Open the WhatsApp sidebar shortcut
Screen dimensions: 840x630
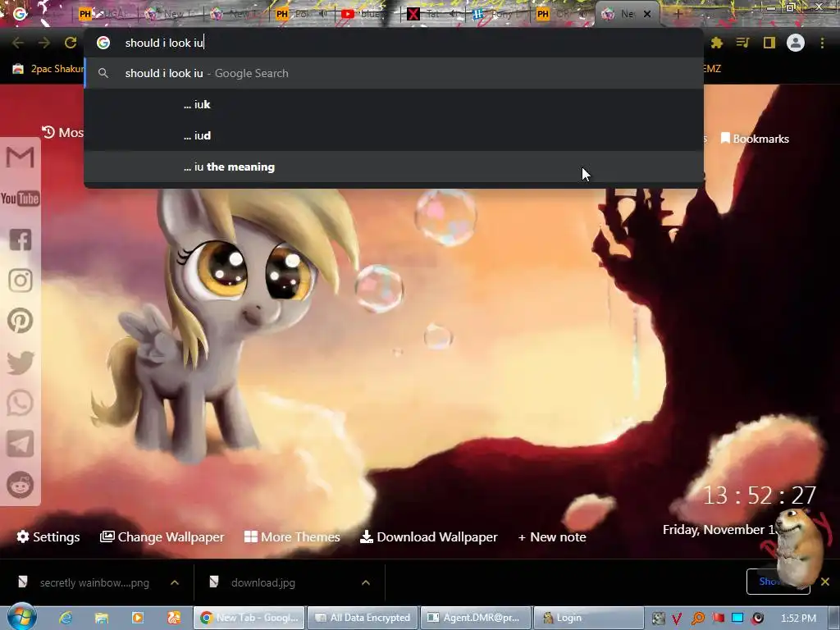(x=21, y=403)
